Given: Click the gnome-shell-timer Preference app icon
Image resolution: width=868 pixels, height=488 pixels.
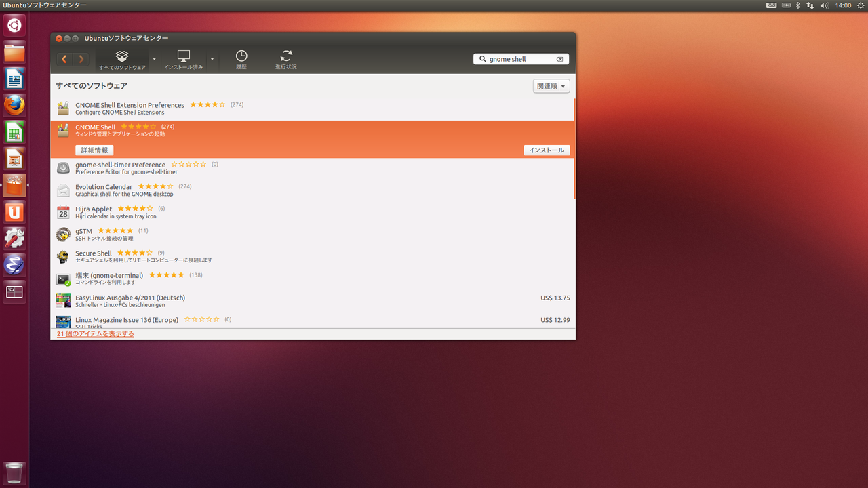Looking at the screenshot, I should pyautogui.click(x=63, y=168).
